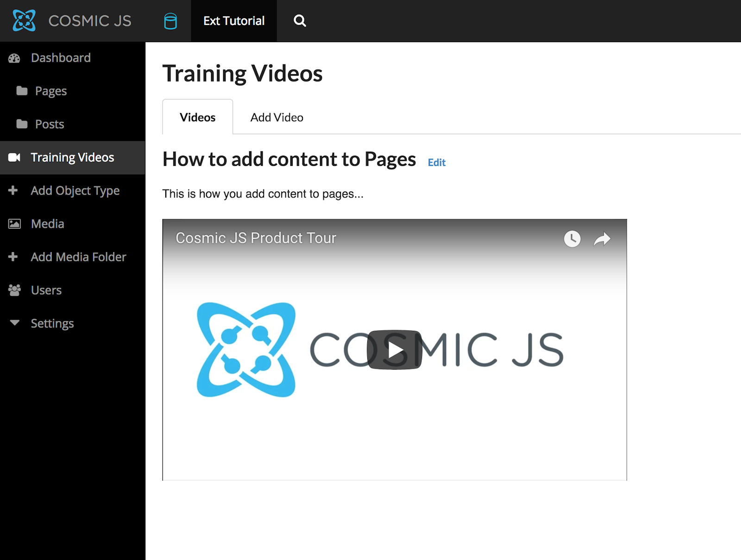Screen dimensions: 741x560
Task: Click the COSMIC JS brand text
Action: pyautogui.click(x=90, y=21)
